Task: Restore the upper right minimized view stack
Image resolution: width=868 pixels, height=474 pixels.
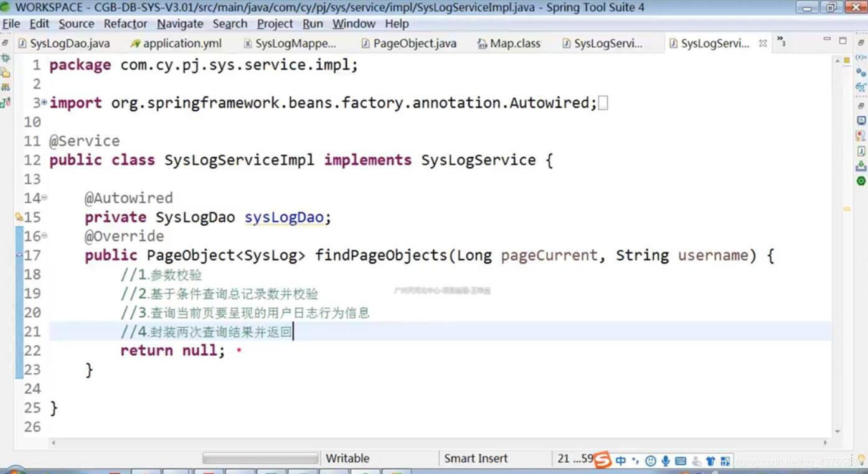Action: (x=861, y=42)
